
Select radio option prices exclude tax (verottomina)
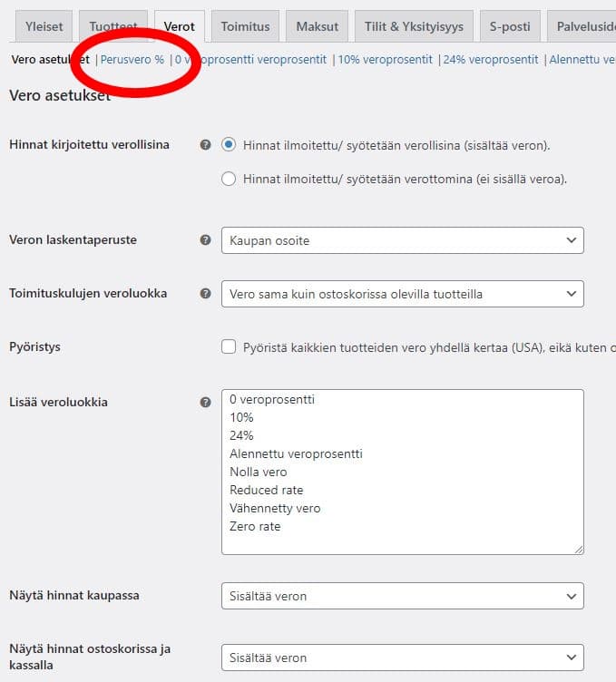[229, 179]
